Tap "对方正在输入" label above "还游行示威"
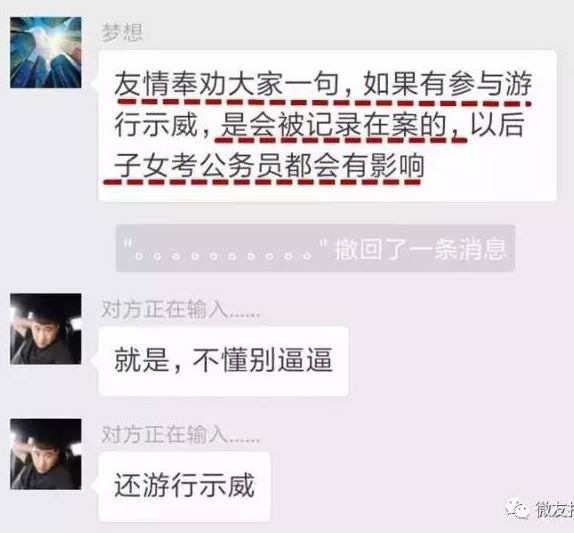The image size is (574, 533). tap(180, 435)
